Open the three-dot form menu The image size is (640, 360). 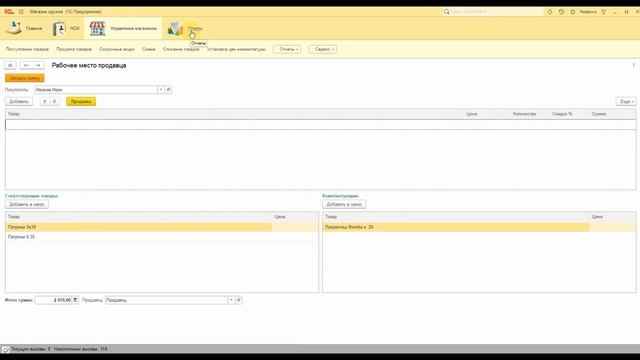633,65
